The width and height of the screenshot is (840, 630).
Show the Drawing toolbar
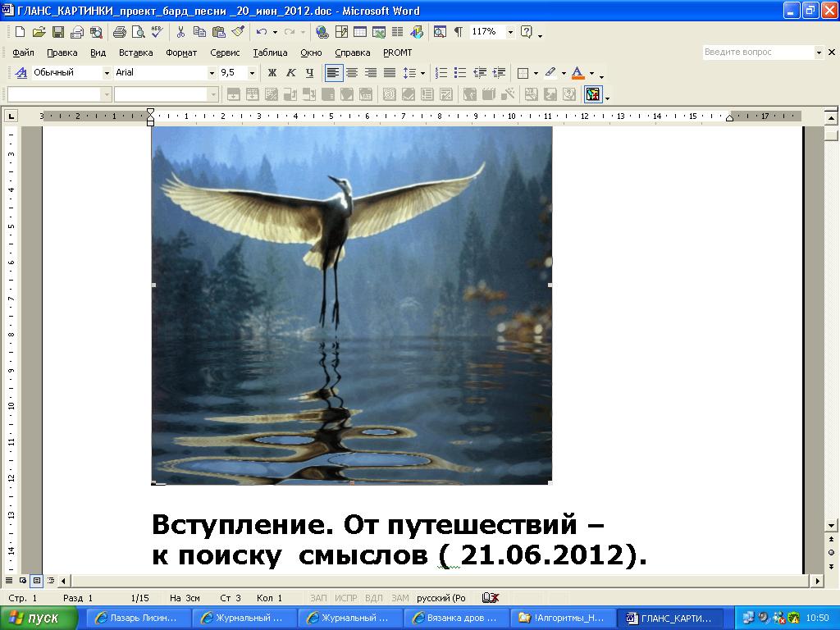pyautogui.click(x=416, y=32)
